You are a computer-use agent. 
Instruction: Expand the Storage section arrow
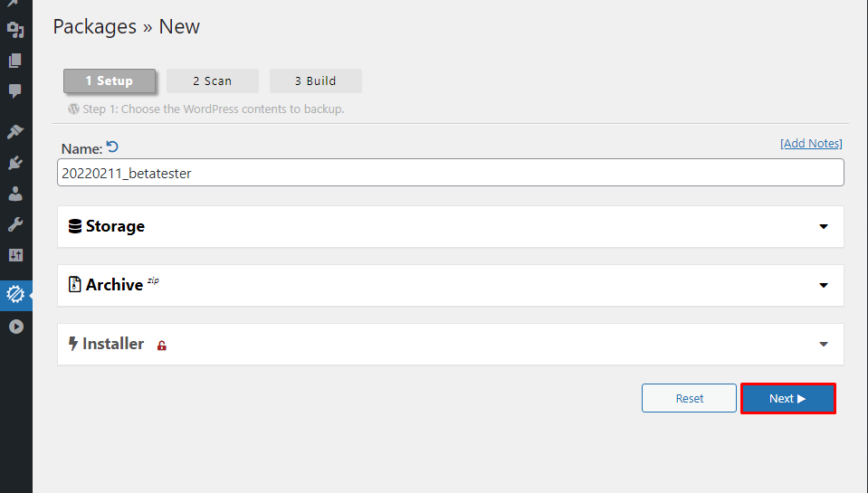824,227
